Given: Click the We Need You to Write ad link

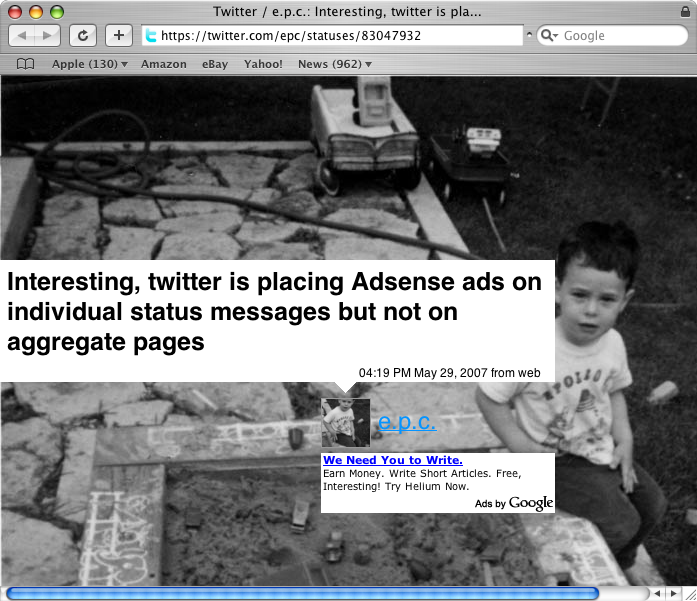Looking at the screenshot, I should 393,460.
